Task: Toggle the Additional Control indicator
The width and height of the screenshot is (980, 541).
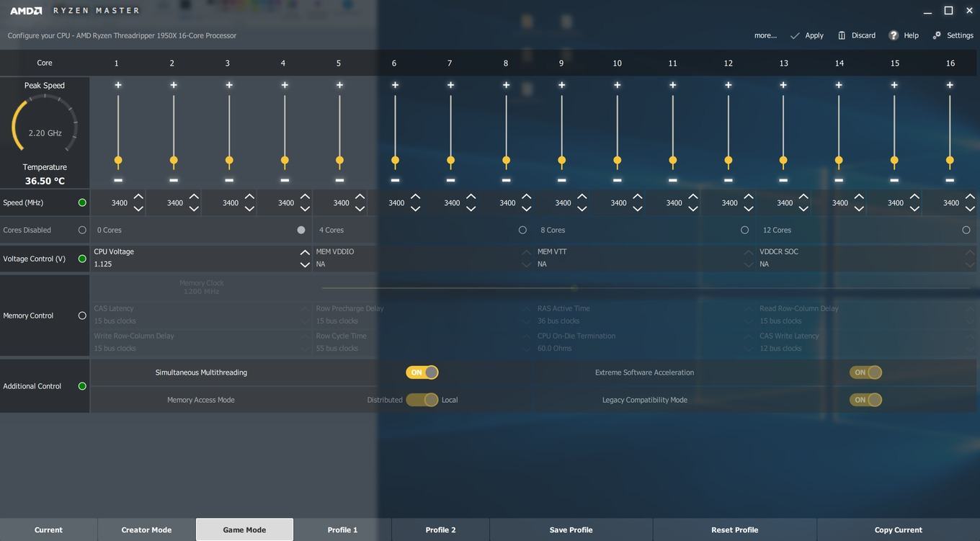Action: [x=82, y=386]
